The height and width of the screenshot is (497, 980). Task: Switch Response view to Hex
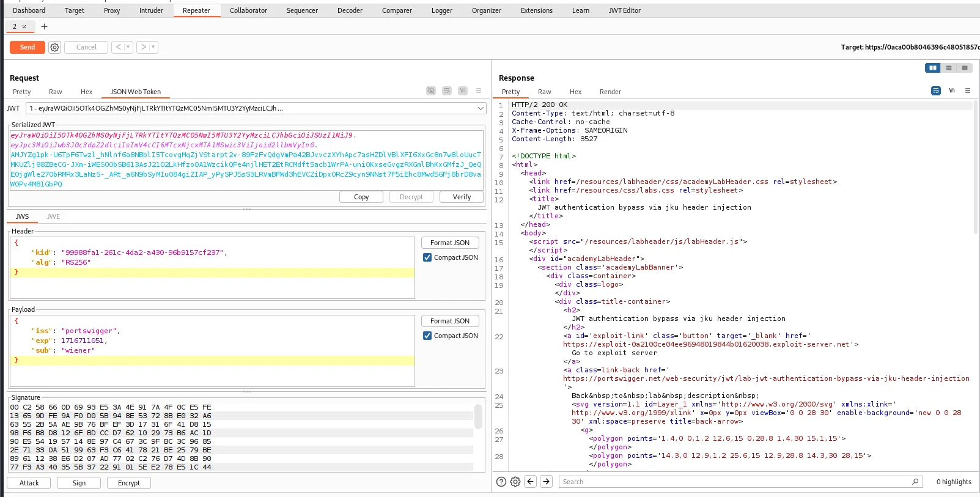(x=576, y=92)
